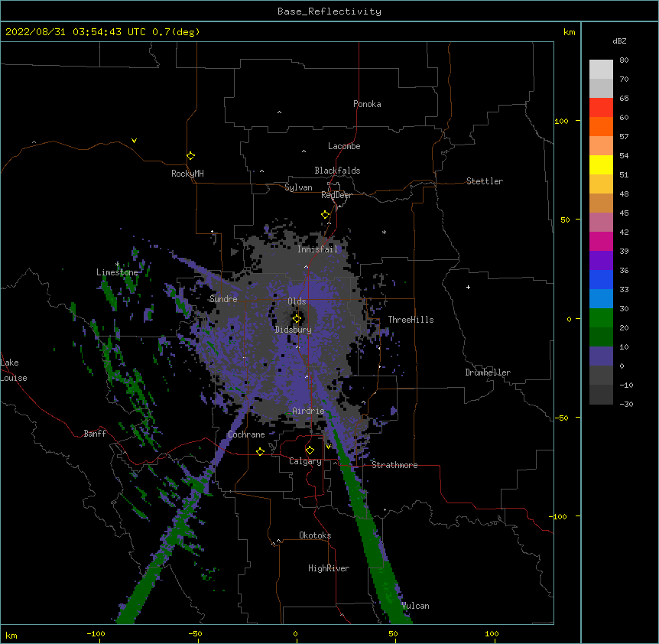Select the orange 60 dBZ legend swatch

(601, 126)
